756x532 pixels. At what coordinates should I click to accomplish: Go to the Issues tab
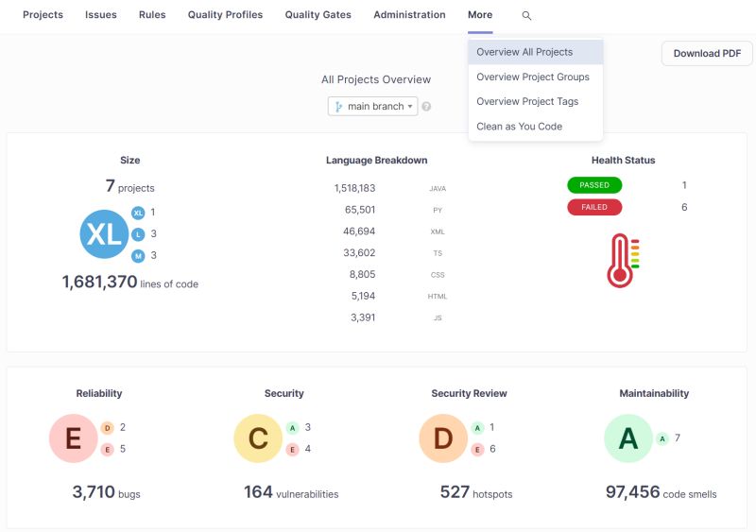(x=101, y=15)
